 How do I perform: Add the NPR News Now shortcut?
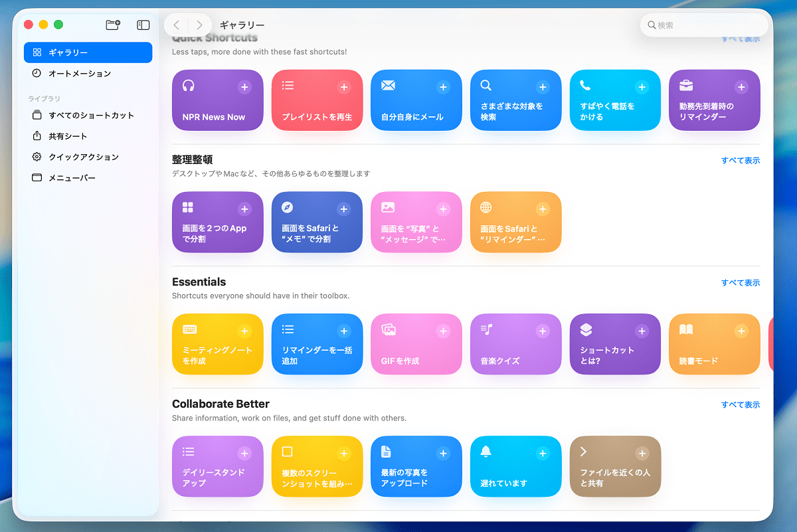tap(244, 87)
